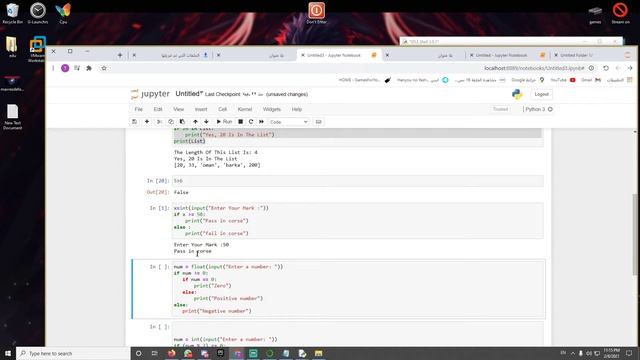
Task: Open the notification center in the taskbar
Action: point(629,353)
